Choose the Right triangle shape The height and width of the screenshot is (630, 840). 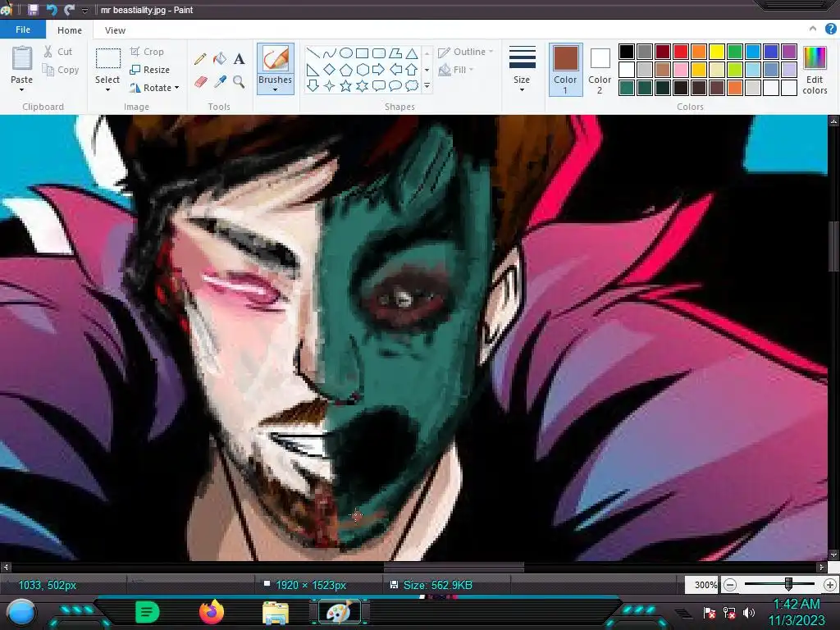pos(313,69)
